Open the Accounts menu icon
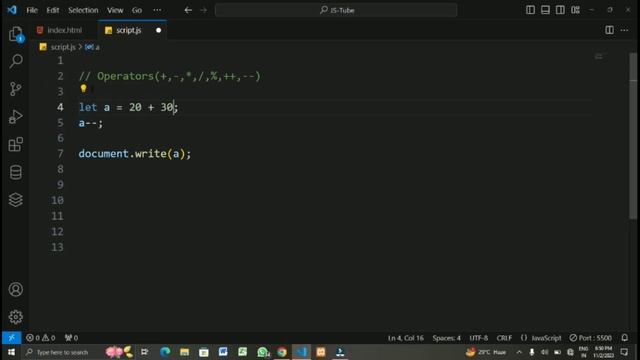 point(16,289)
